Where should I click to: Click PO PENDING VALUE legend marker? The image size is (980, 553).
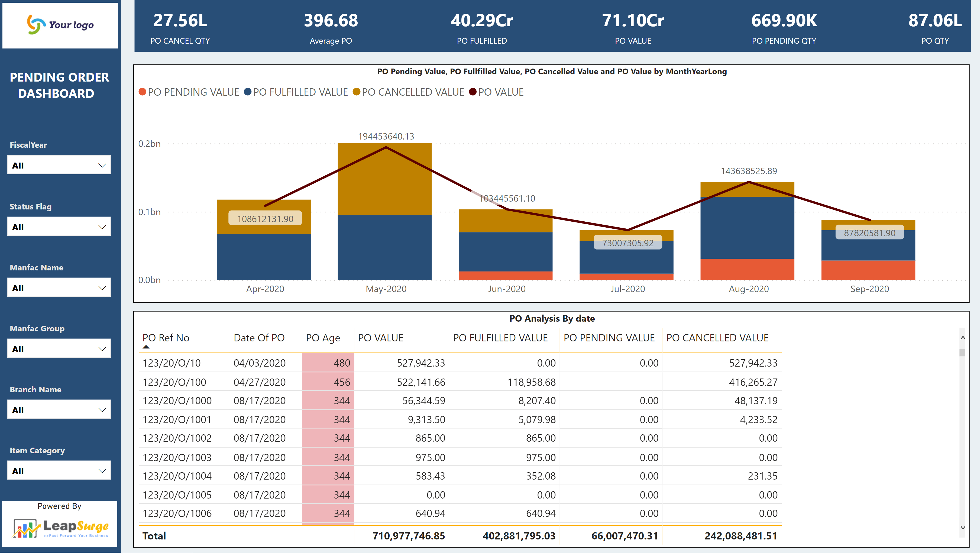click(143, 92)
